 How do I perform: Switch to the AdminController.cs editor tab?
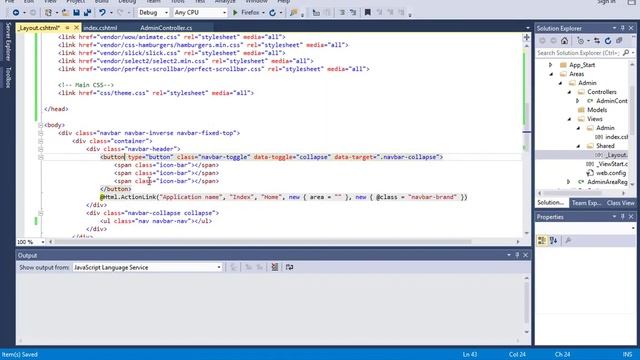(166, 28)
